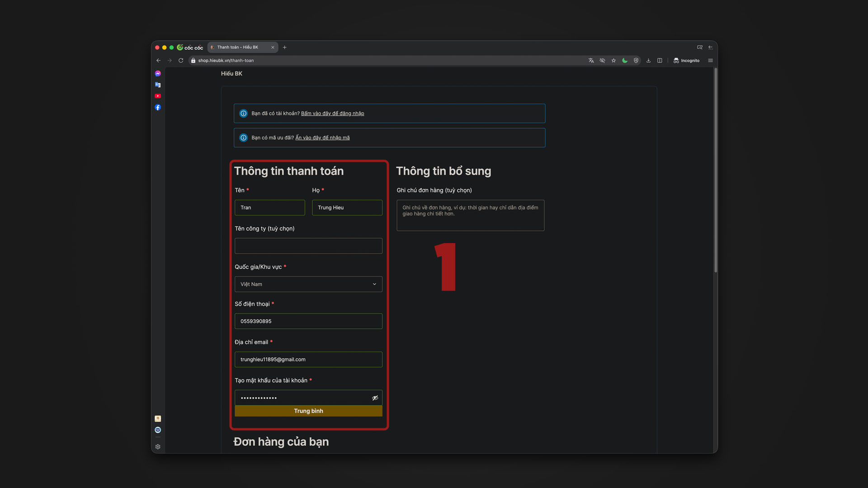Click the green dark mode moon icon
868x488 pixels.
coord(625,61)
